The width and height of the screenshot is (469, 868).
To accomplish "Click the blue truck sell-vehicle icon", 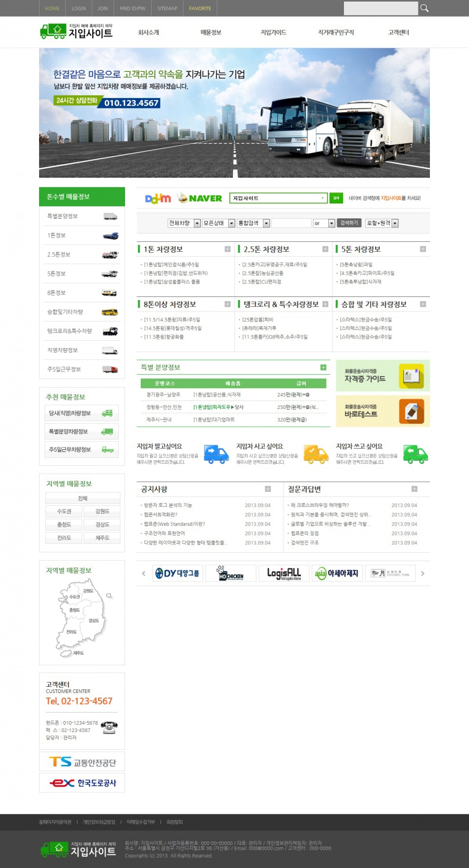I will click(216, 454).
